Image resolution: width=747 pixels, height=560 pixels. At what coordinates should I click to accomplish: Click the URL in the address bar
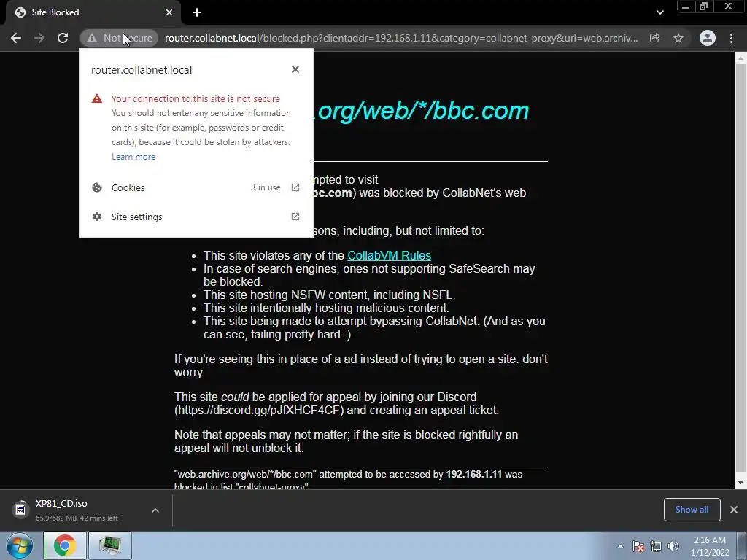click(401, 38)
